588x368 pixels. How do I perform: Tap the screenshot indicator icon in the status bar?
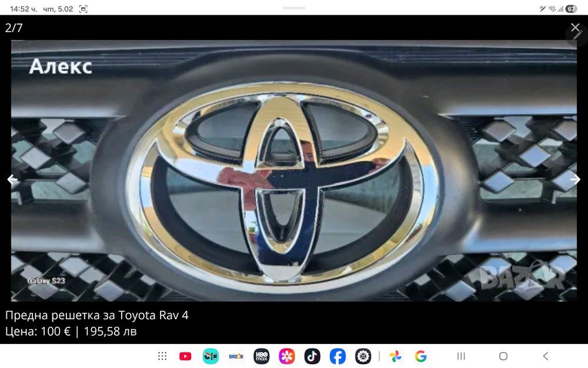pyautogui.click(x=83, y=9)
